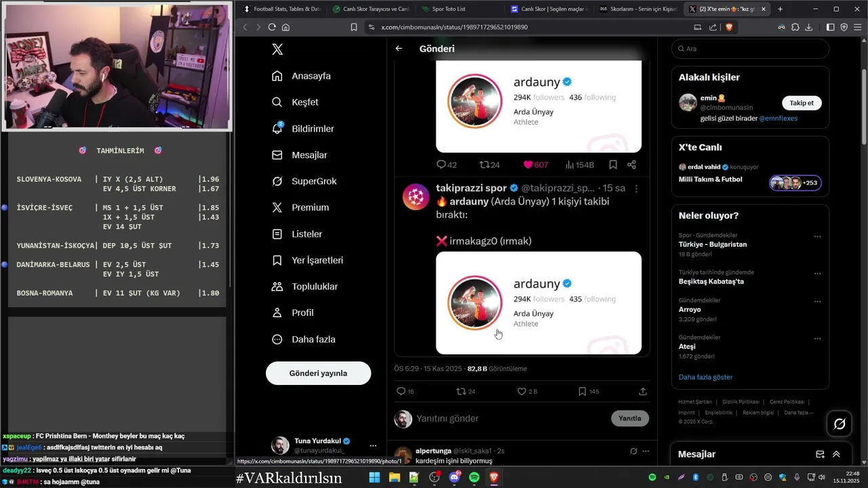
Task: Switch to Football Stats, Tables tab
Action: click(x=281, y=9)
